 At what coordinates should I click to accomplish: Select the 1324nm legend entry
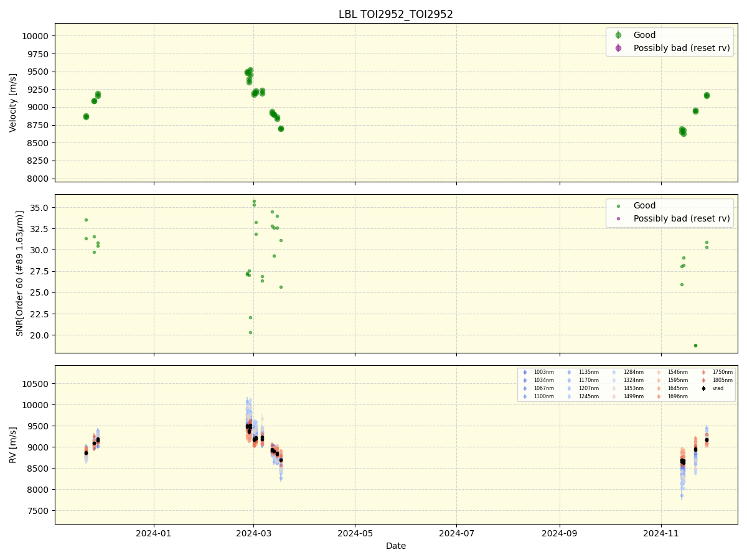click(627, 380)
